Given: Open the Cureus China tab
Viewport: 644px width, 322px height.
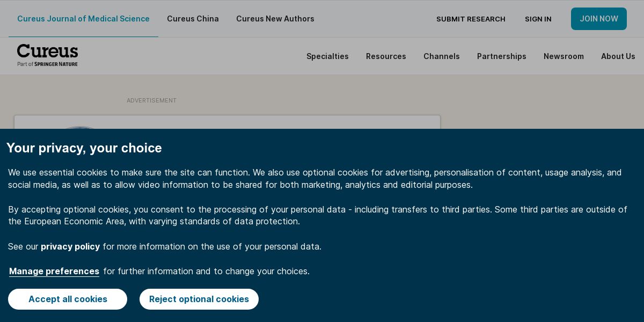Looking at the screenshot, I should [x=193, y=19].
